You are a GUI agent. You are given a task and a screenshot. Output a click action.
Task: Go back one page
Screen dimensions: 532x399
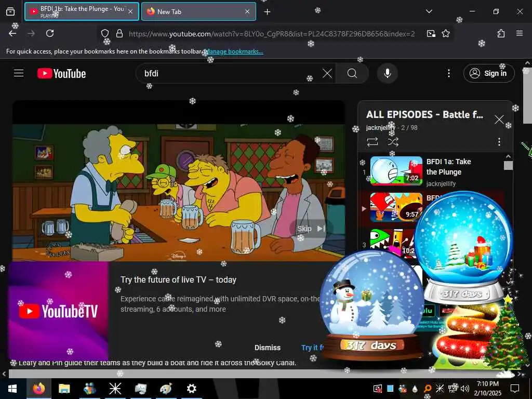[12, 33]
